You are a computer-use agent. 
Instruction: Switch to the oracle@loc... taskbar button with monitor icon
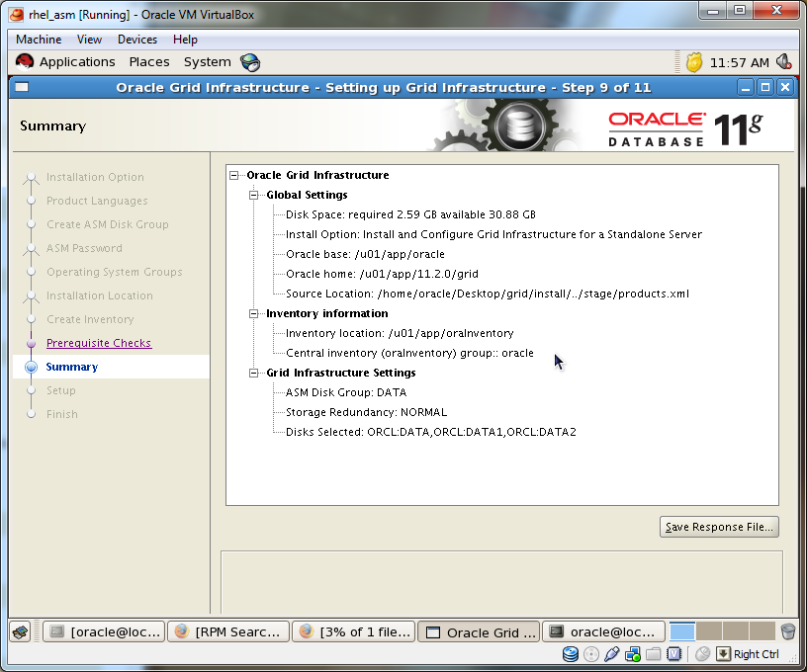[603, 631]
